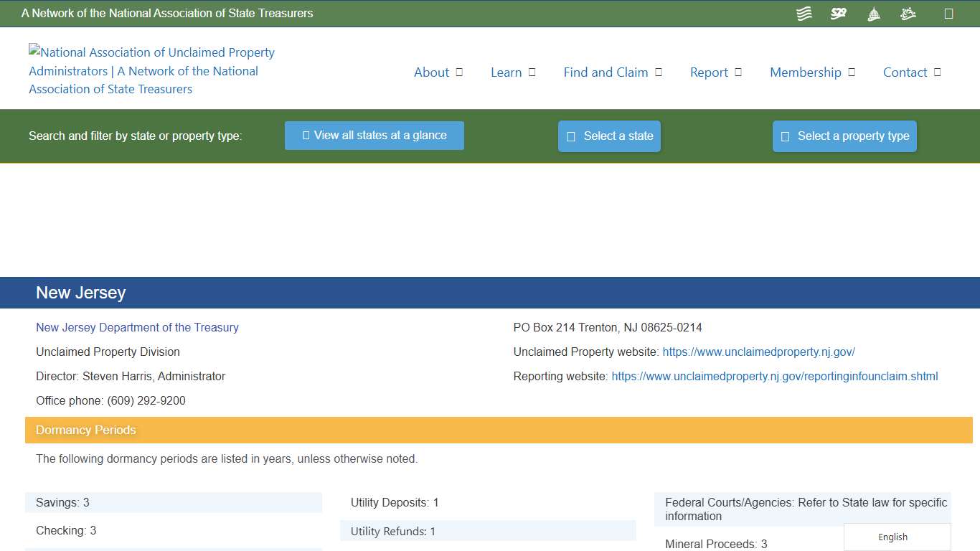Click the map icon on View all states button
The height and width of the screenshot is (551, 980).
pyautogui.click(x=304, y=135)
